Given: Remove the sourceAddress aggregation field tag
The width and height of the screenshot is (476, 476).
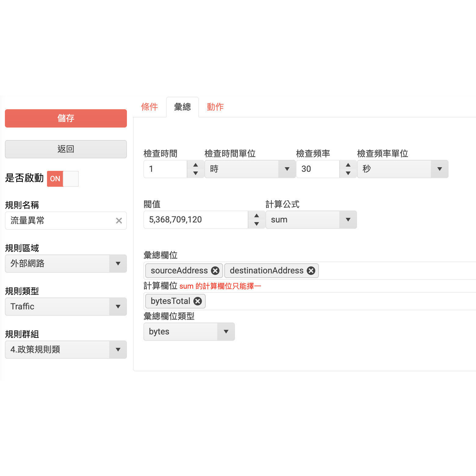Looking at the screenshot, I should tap(216, 270).
